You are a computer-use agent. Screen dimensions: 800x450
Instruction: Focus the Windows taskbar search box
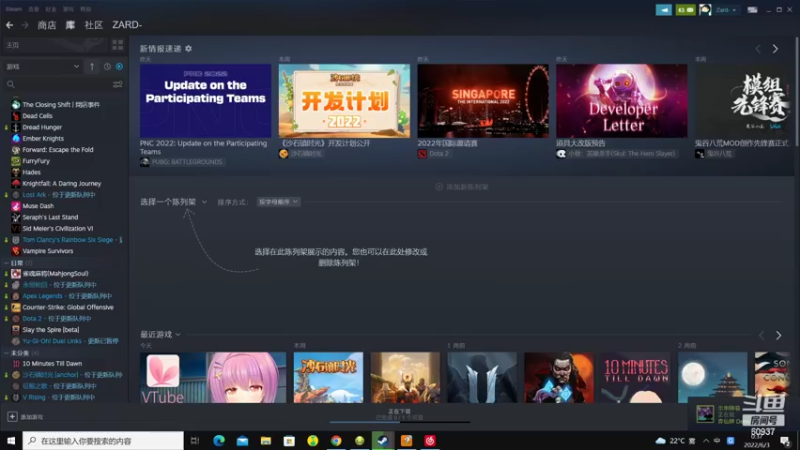(103, 440)
